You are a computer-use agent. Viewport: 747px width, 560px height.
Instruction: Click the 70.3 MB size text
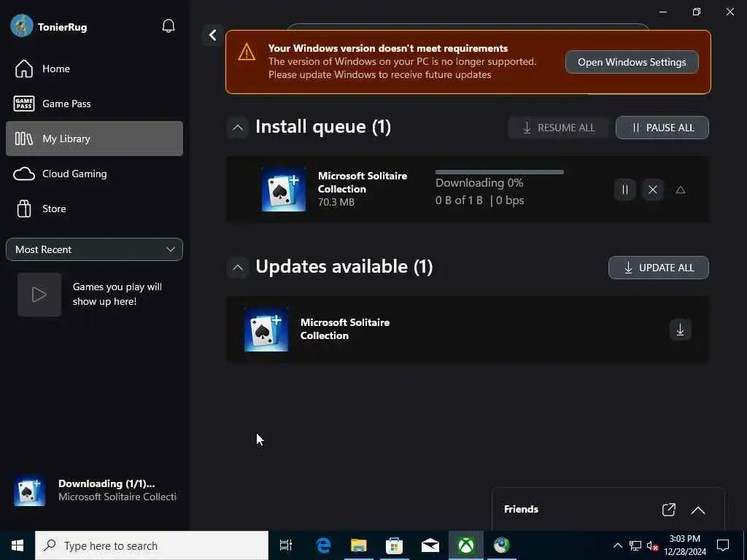[x=336, y=203]
